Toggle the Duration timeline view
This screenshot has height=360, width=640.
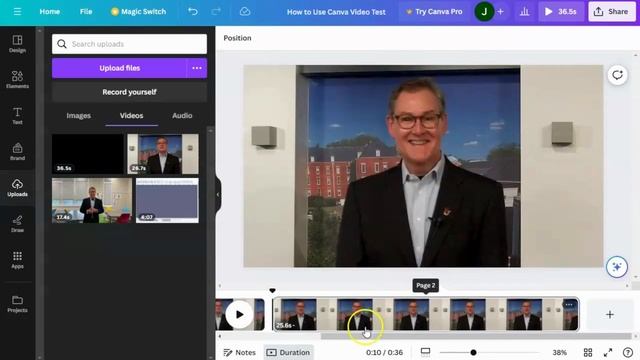[x=288, y=352]
